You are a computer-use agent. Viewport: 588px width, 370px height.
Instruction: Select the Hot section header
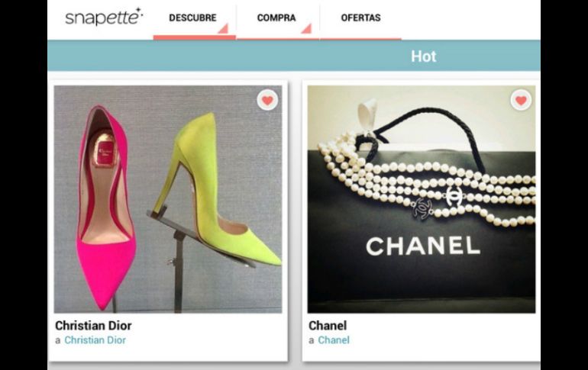tap(423, 56)
